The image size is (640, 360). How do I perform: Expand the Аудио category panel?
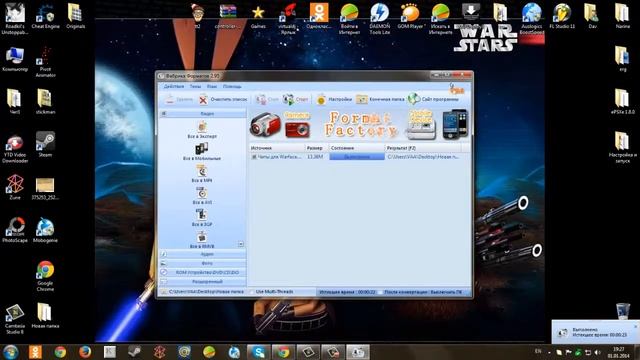coord(203,254)
